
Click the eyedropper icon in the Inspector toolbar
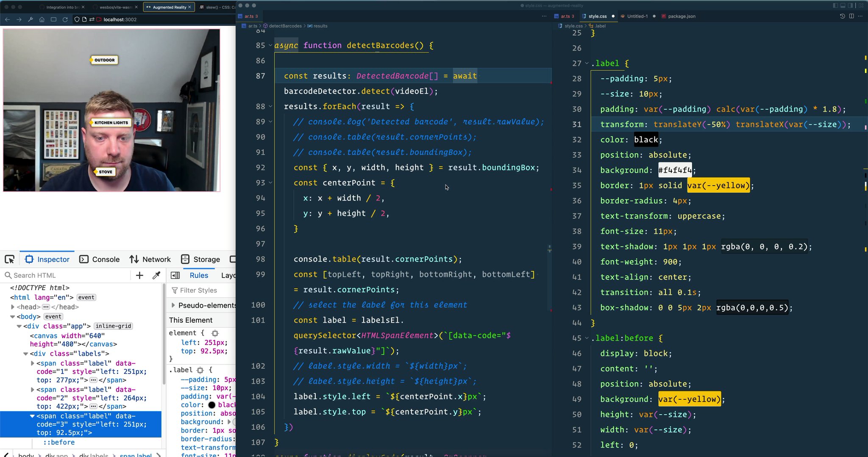point(156,275)
